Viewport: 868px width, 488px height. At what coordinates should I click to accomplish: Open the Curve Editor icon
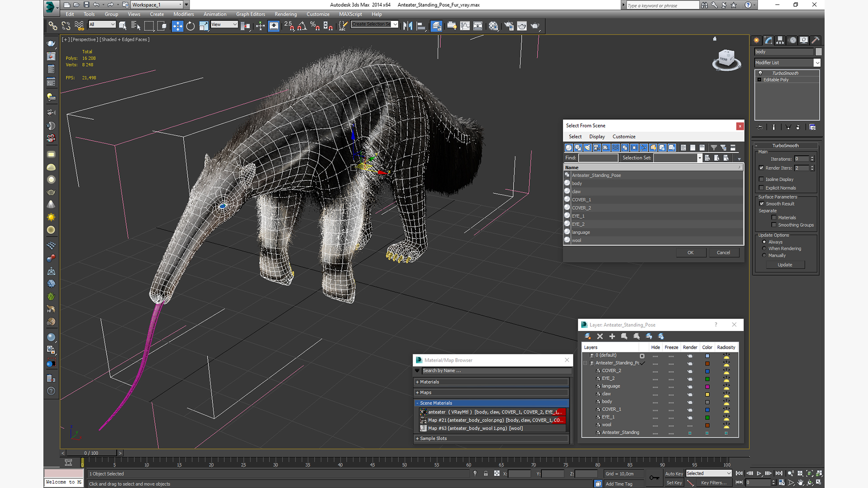465,26
